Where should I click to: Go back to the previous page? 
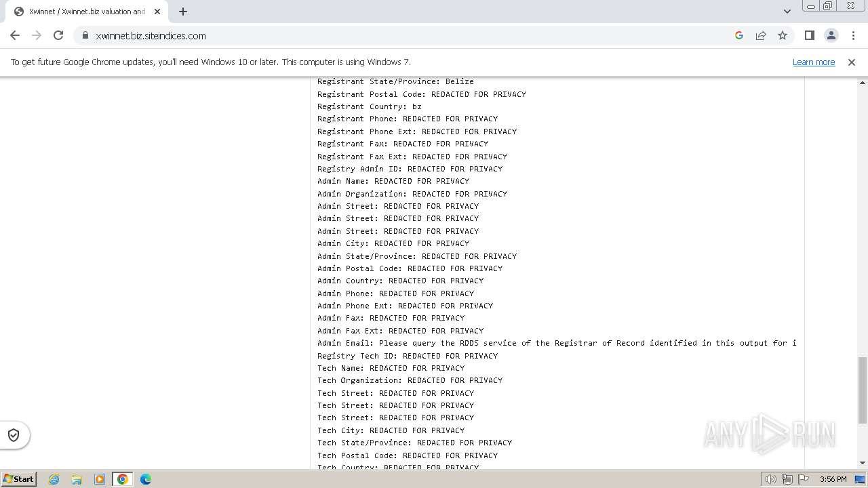click(x=15, y=35)
